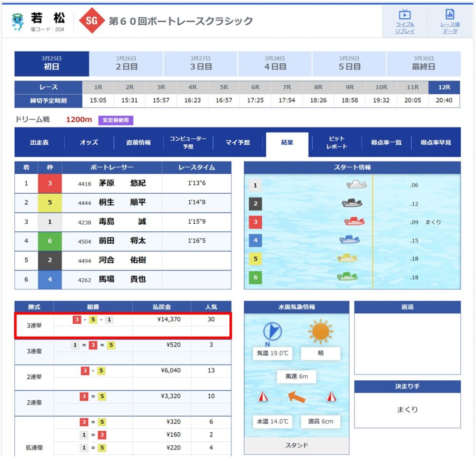
Task: Open the ピットレポート pit report tab
Action: point(337,142)
